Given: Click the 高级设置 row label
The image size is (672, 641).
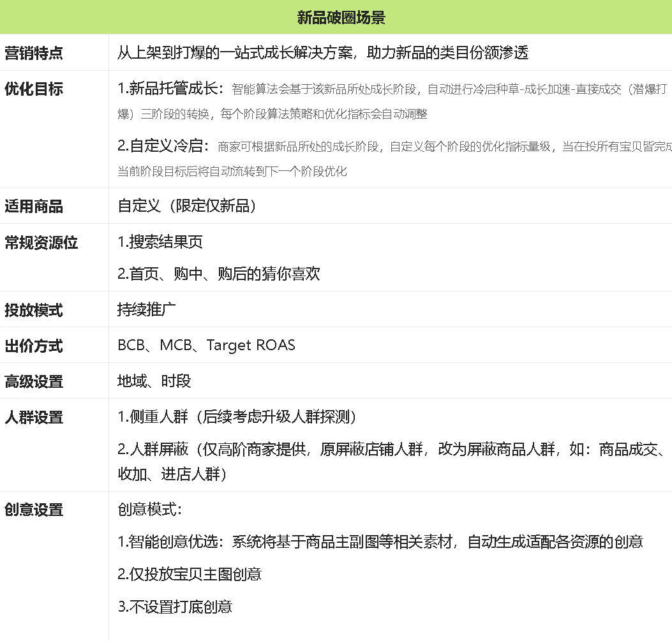Looking at the screenshot, I should (x=33, y=381).
